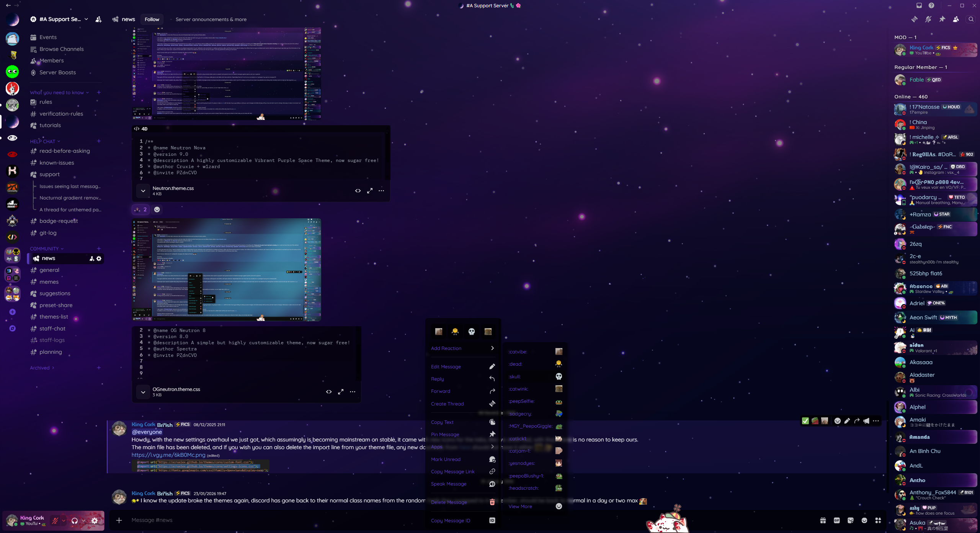980x533 pixels.
Task: Click the gift Nitro icon
Action: [x=823, y=520]
